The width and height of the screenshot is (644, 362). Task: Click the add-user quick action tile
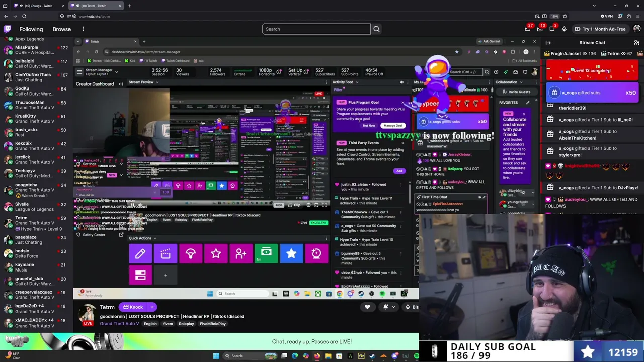[x=241, y=254]
